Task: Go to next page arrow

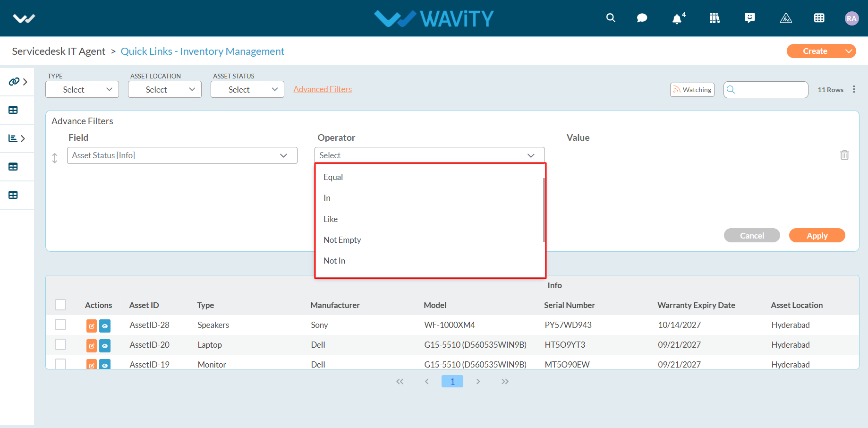Action: (478, 381)
